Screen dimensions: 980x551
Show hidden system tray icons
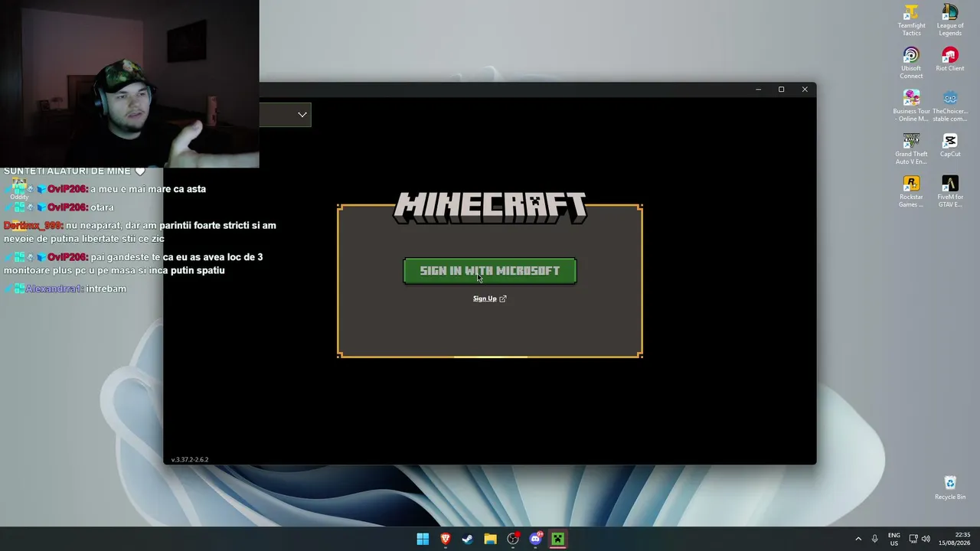click(858, 539)
